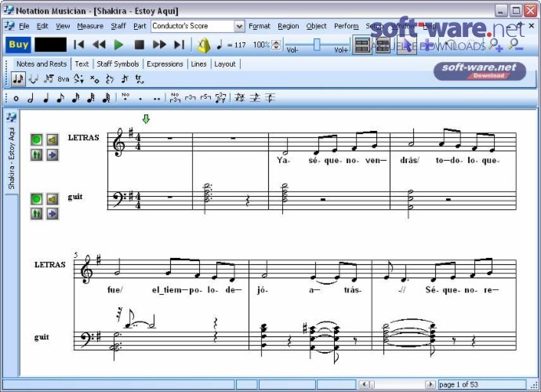The height and width of the screenshot is (392, 541).
Task: Click the speaker icon on guit staff
Action: click(52, 199)
